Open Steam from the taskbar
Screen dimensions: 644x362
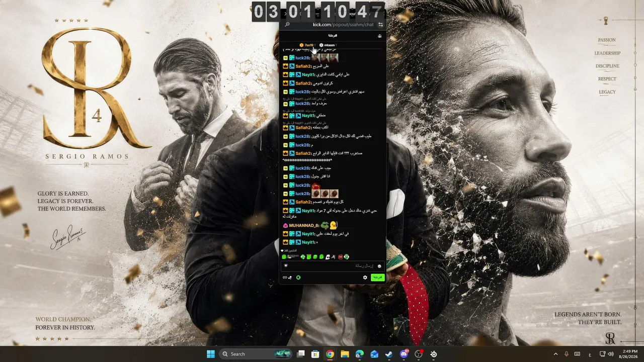coord(389,354)
